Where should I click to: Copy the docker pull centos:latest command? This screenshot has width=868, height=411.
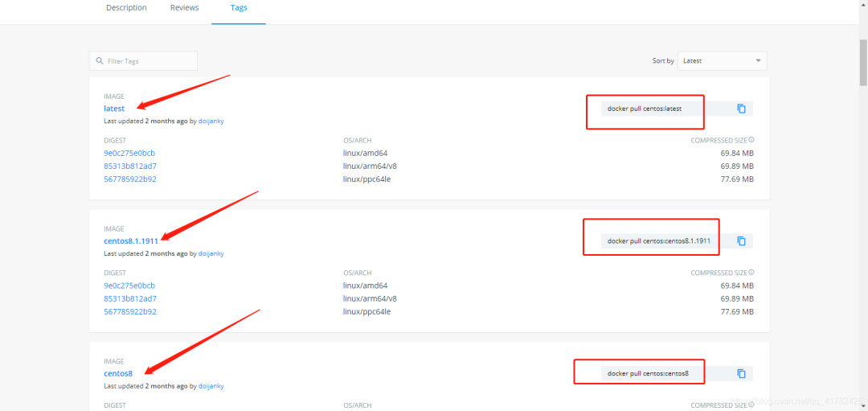coord(741,109)
